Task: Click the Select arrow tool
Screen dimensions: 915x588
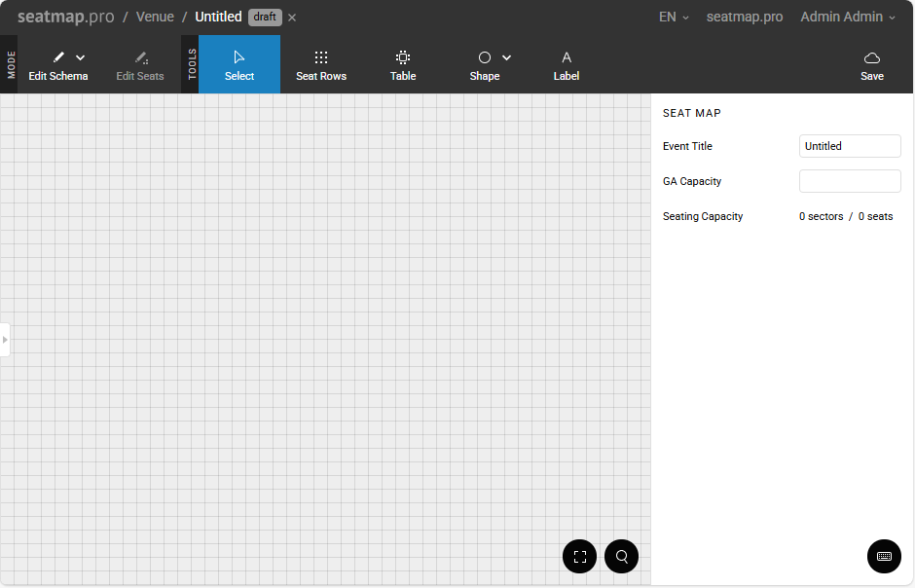Action: tap(239, 64)
